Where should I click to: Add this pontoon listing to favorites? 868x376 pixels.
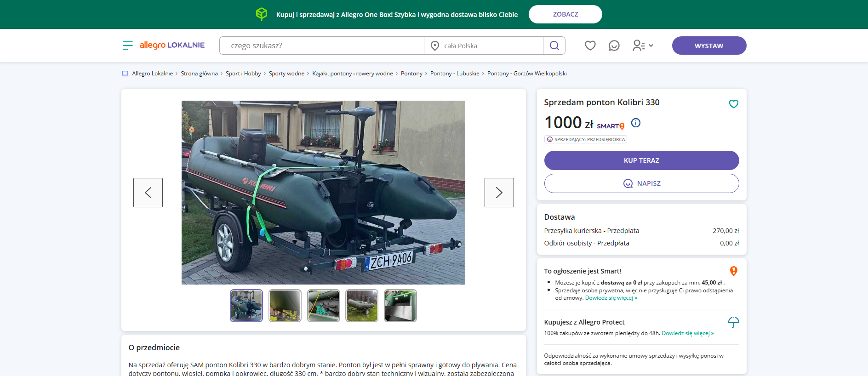tap(734, 104)
